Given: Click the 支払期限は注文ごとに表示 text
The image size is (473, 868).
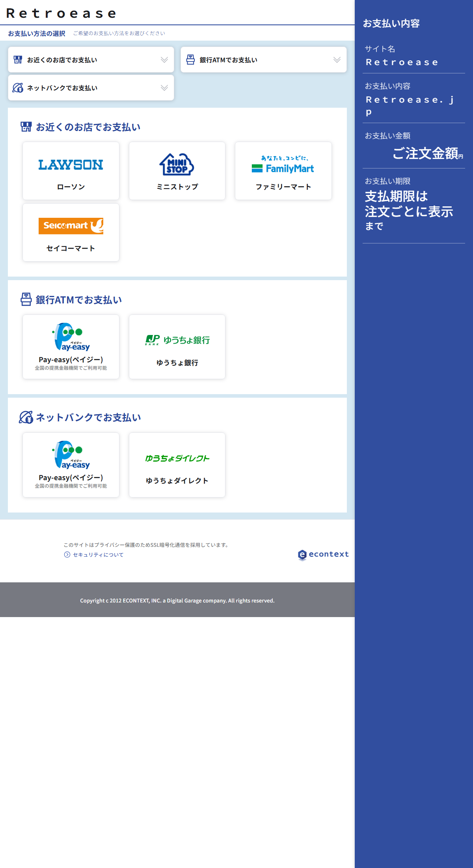Looking at the screenshot, I should 409,204.
